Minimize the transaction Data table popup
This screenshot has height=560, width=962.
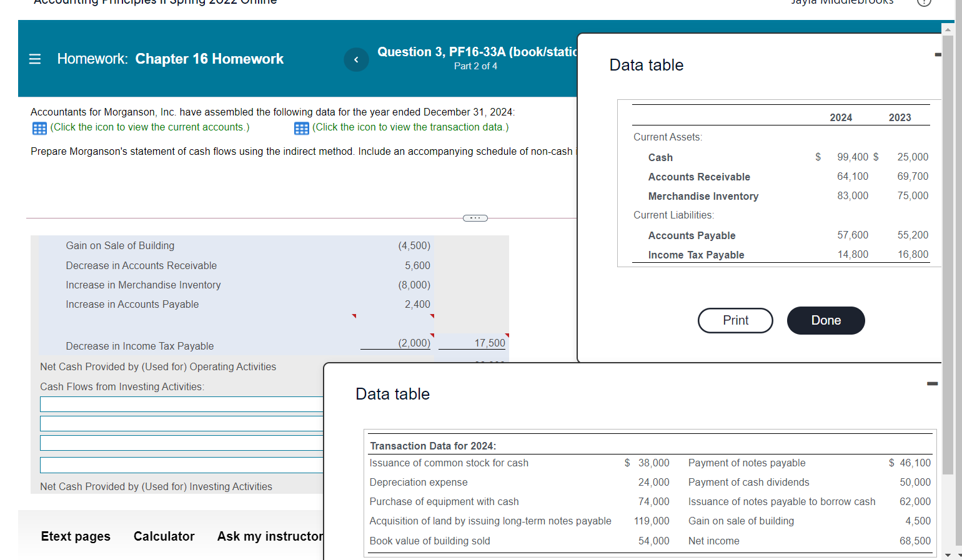point(932,383)
